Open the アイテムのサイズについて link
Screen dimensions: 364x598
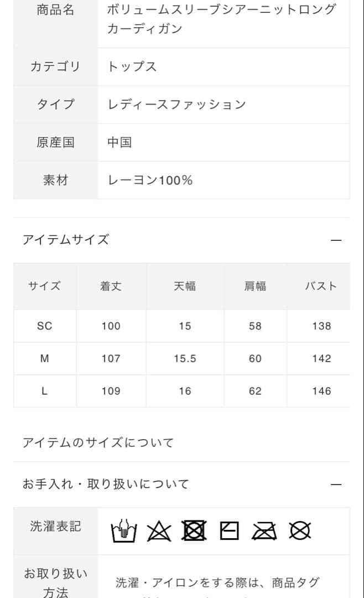point(98,442)
